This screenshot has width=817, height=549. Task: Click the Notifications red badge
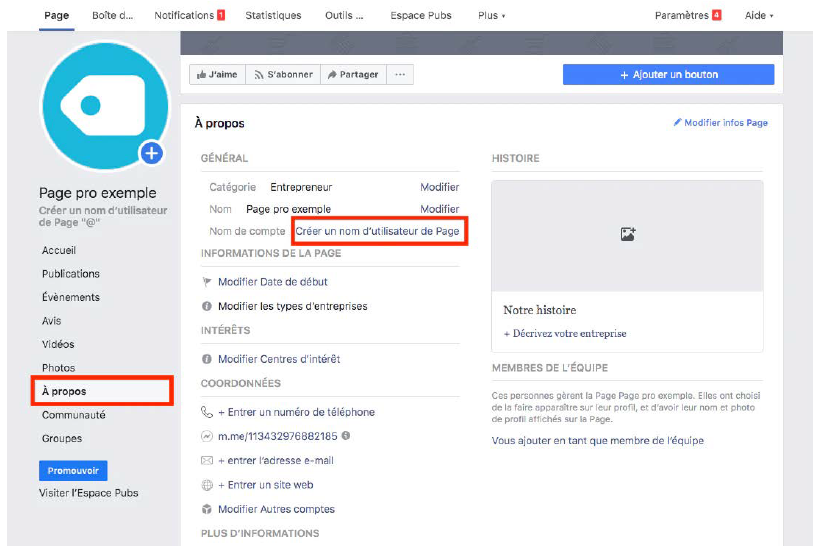[221, 15]
